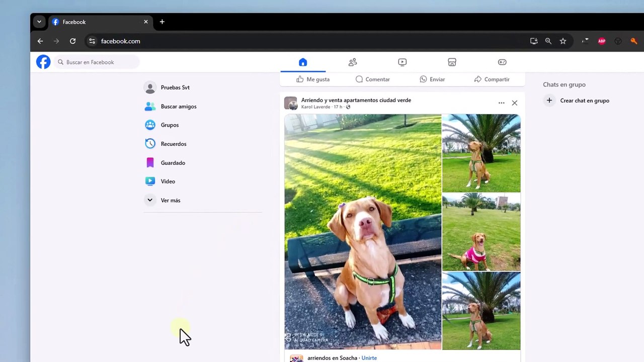644x362 pixels.
Task: Open top-right dog photo under palm tree
Action: click(x=481, y=153)
